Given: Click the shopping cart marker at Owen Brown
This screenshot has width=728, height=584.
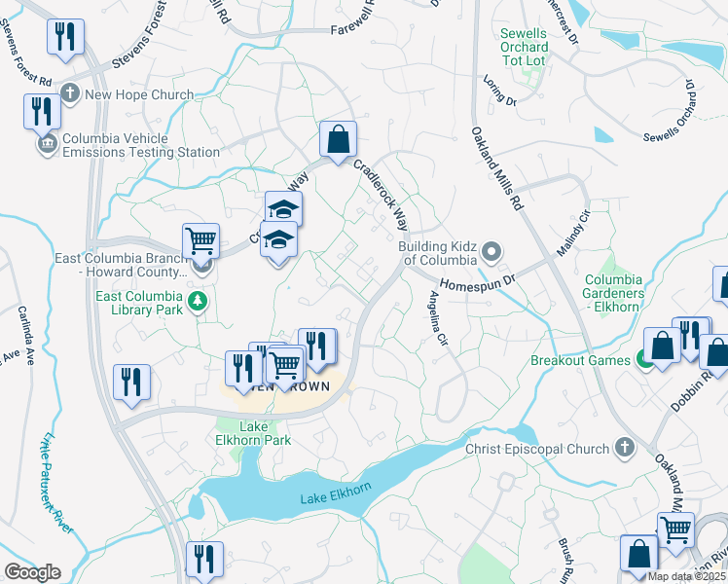Looking at the screenshot, I should 284,365.
